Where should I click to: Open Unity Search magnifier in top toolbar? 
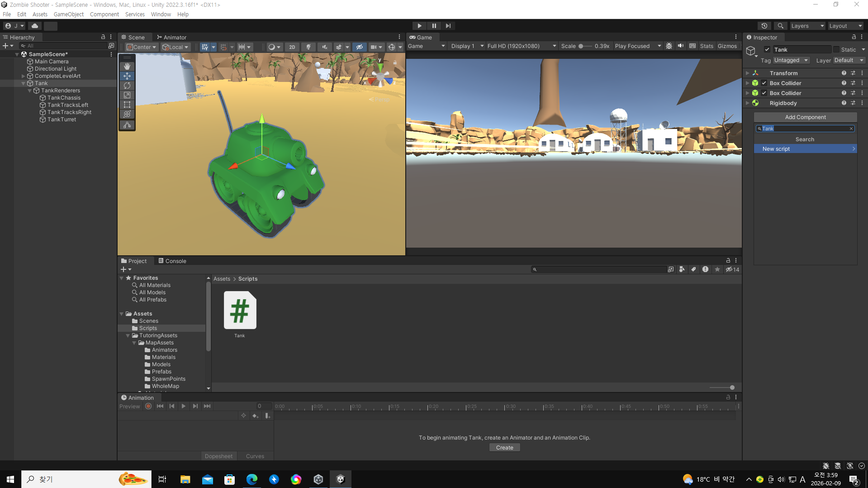click(x=780, y=26)
